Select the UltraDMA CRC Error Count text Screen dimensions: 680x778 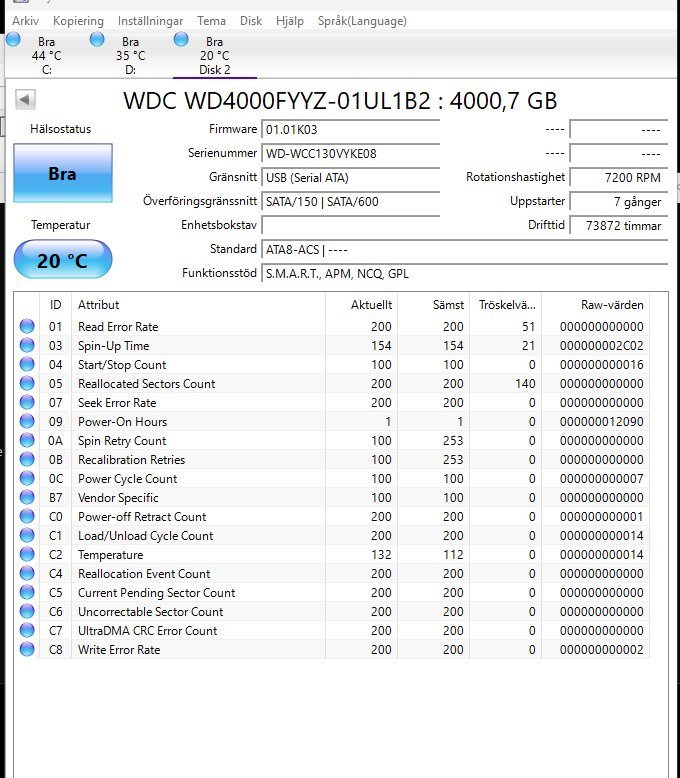point(147,631)
